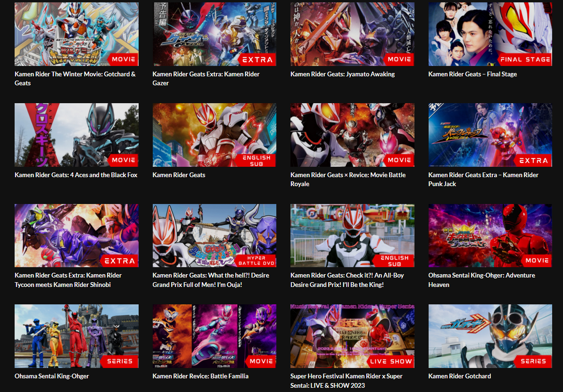
Task: Open Jyamato Awaking poster thumbnail
Action: tap(352, 34)
